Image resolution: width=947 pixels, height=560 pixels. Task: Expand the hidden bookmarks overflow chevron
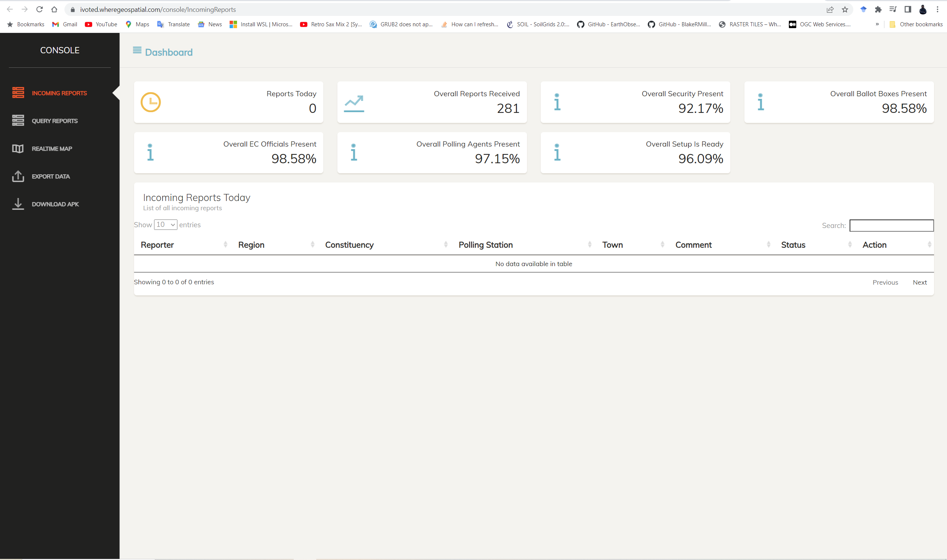(877, 24)
